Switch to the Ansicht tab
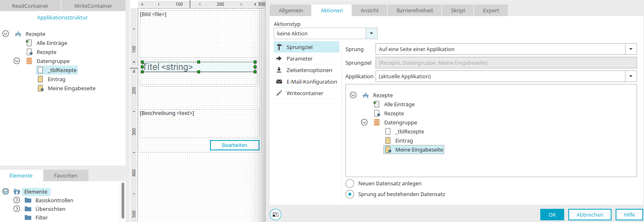 tap(369, 10)
